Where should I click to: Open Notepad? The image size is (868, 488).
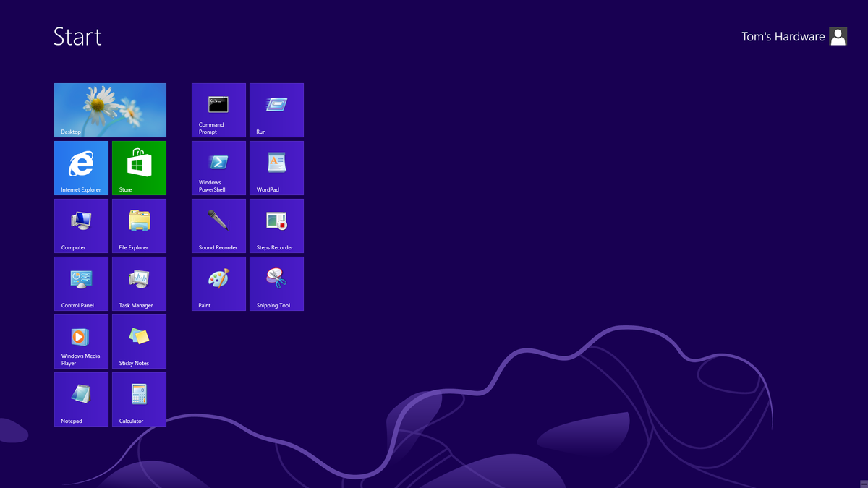coord(81,399)
